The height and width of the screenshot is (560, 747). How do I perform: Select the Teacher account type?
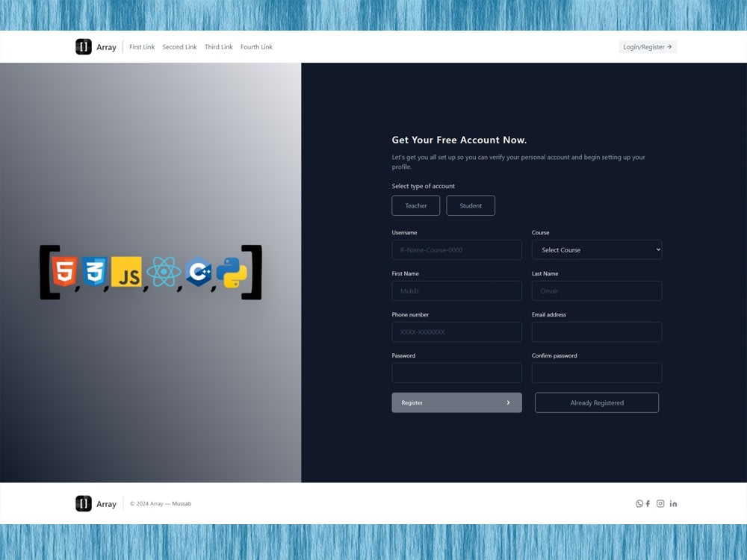[415, 205]
